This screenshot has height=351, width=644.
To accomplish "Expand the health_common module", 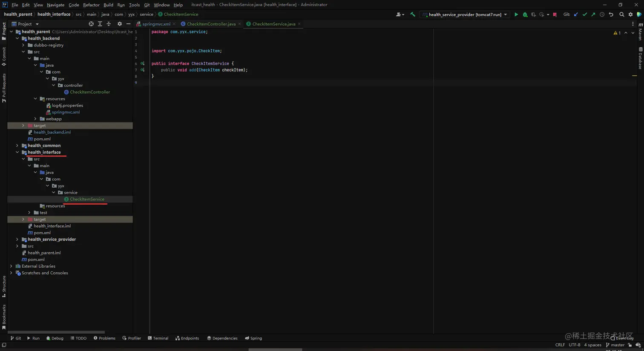I will click(x=17, y=146).
